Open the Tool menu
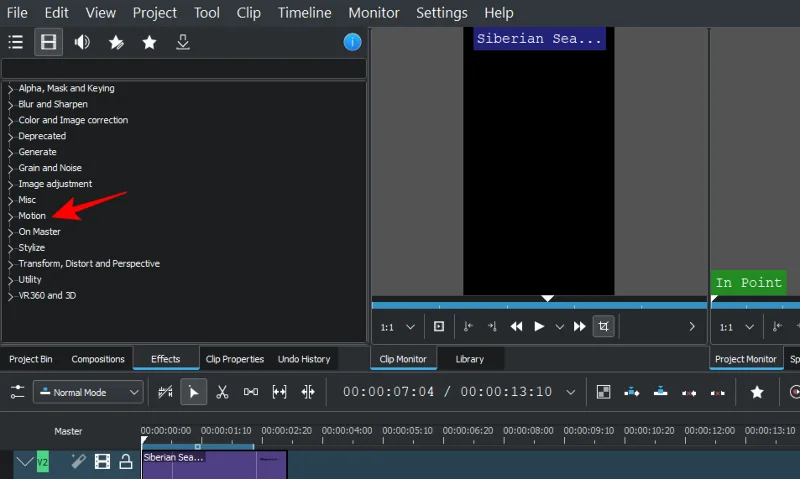800x479 pixels. (207, 13)
